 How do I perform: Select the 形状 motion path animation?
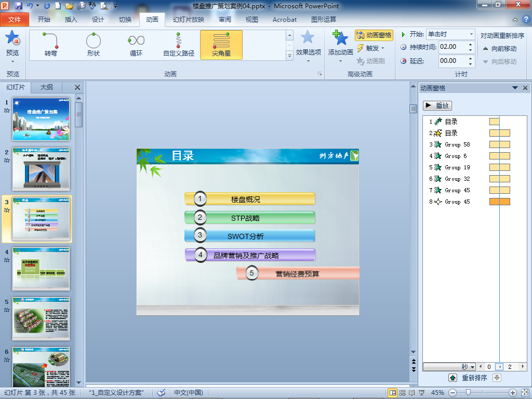[x=94, y=45]
